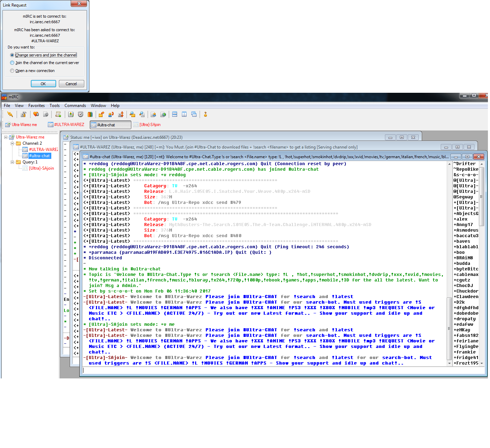Image resolution: width=490 pixels, height=448 pixels.
Task: Click the #ultra-chat window title icon
Action: tap(86, 157)
